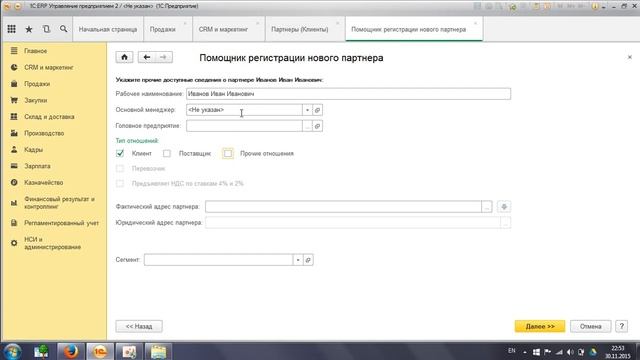Uncheck the Клиент checkbox

[120, 153]
